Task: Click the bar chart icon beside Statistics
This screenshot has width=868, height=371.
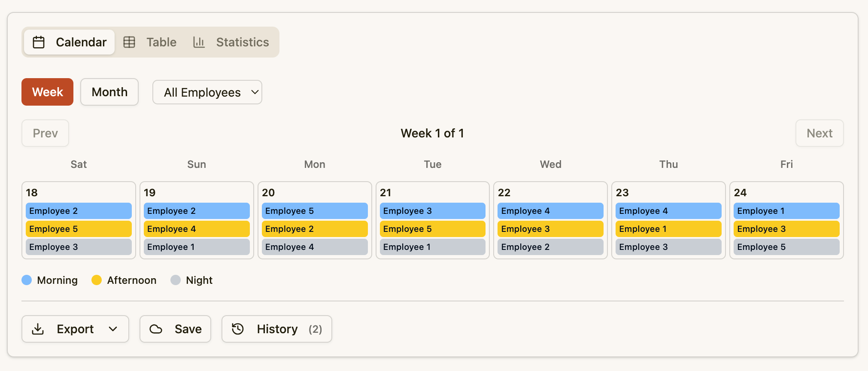Action: [199, 42]
